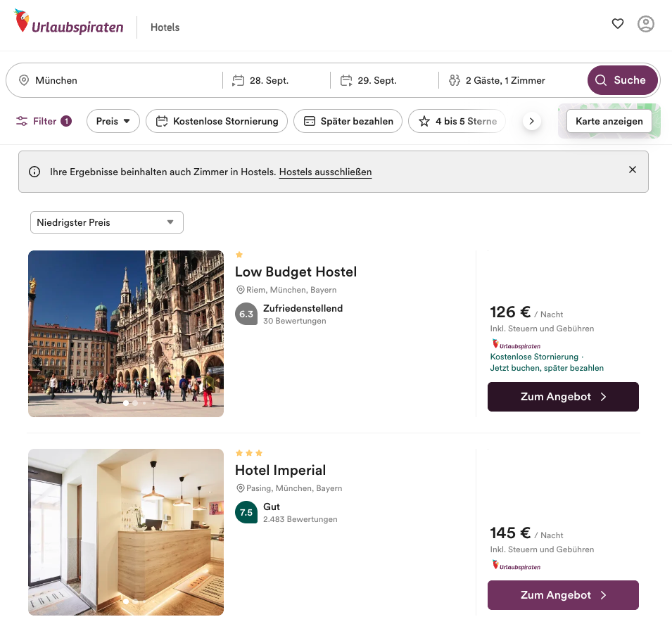Click the guests people icon

[x=454, y=80]
